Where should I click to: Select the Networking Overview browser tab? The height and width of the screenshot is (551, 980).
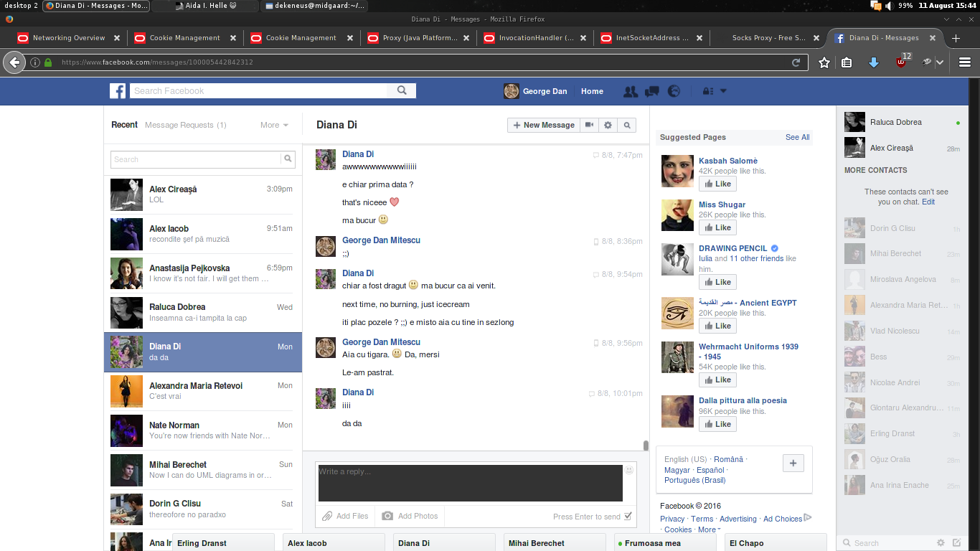(69, 38)
